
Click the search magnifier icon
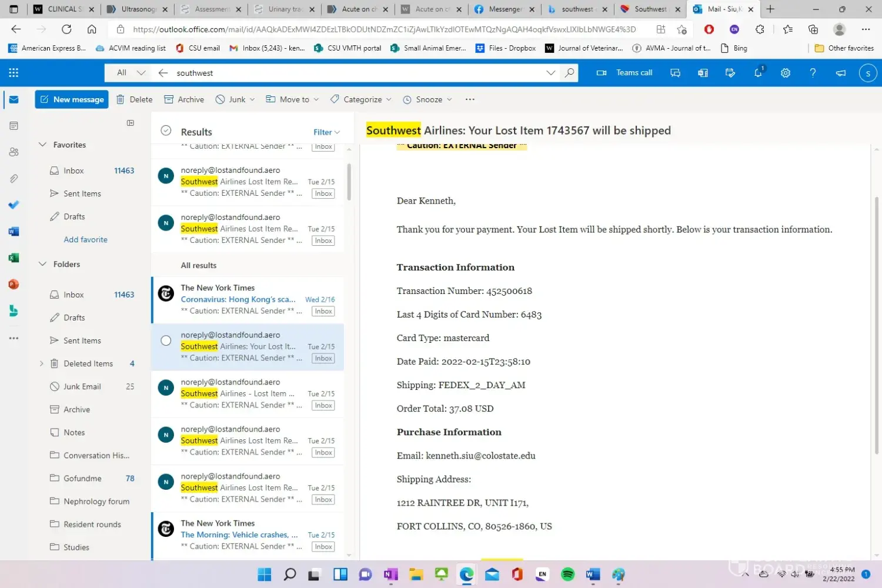(x=569, y=73)
